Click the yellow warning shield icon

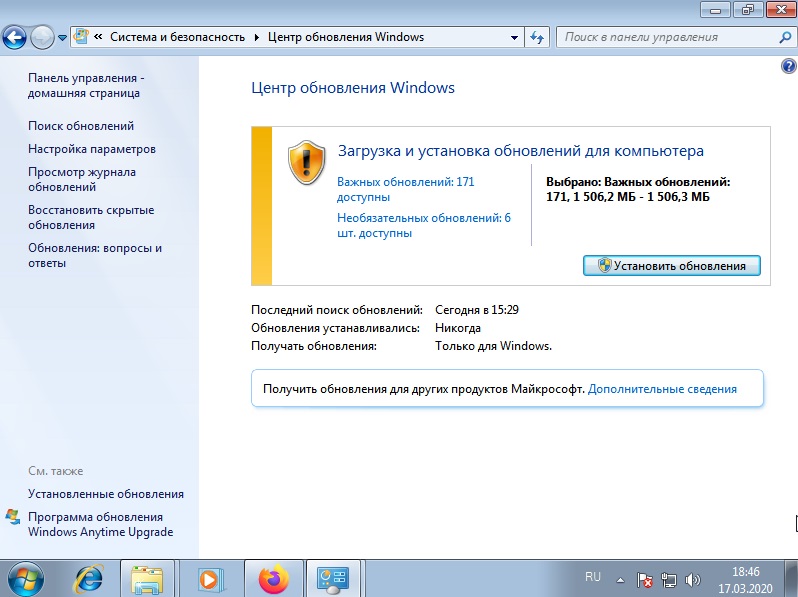[x=306, y=163]
